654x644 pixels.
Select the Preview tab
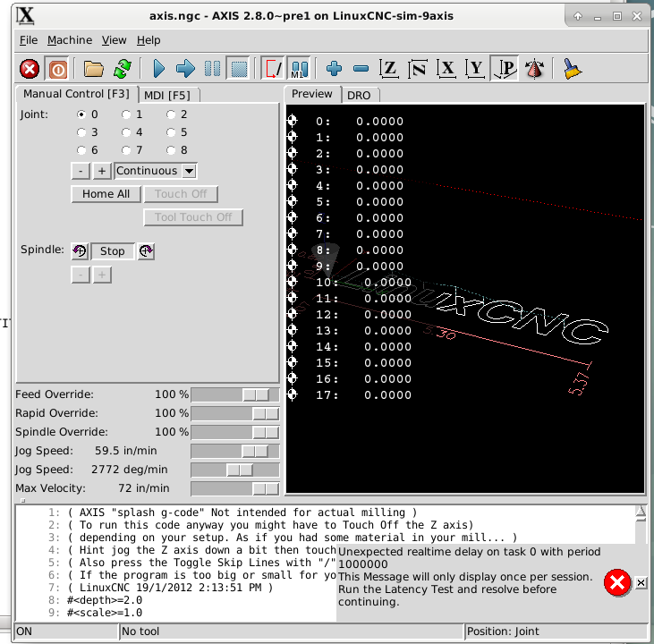[x=311, y=94]
